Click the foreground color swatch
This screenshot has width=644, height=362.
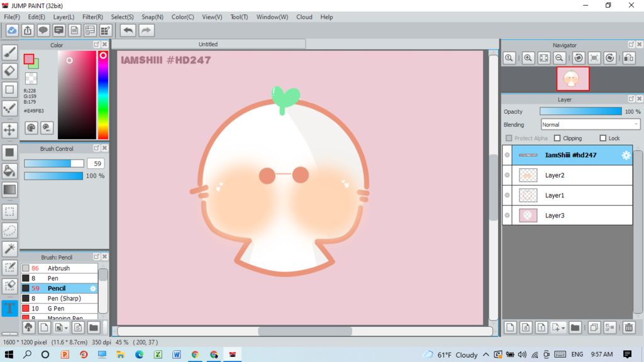click(x=29, y=60)
